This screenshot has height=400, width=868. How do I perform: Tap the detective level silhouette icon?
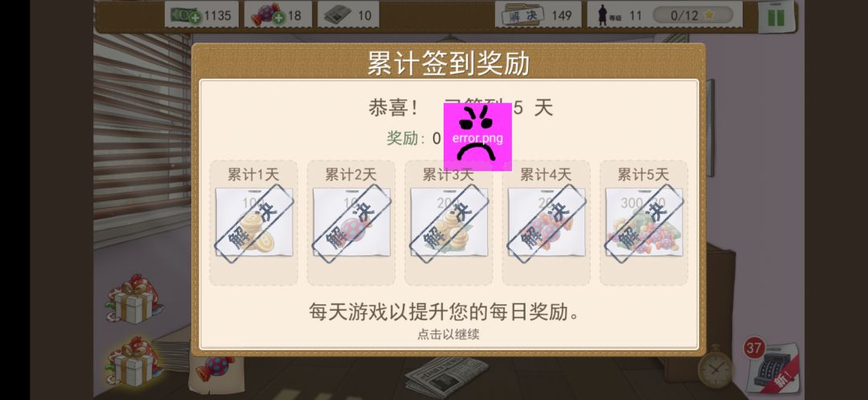[604, 15]
